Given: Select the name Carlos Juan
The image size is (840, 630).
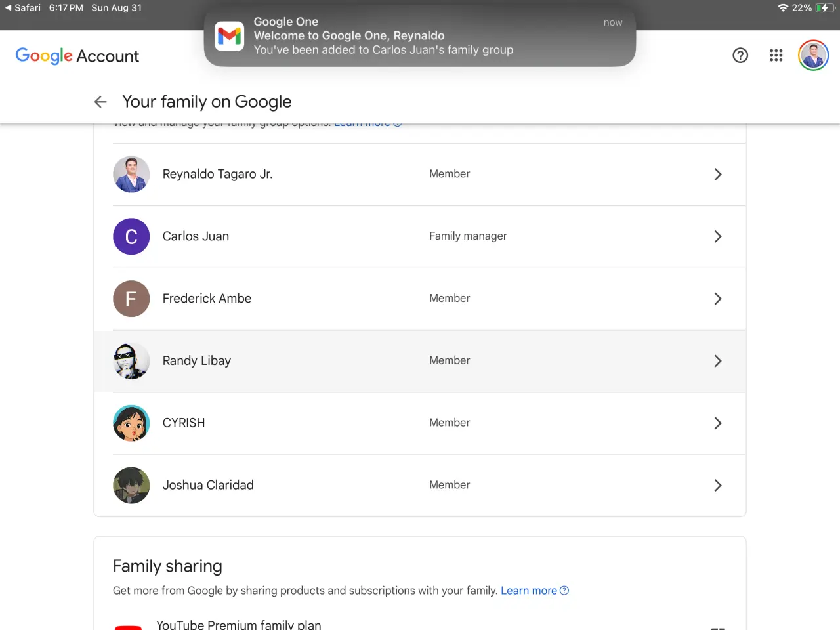Looking at the screenshot, I should click(x=196, y=236).
